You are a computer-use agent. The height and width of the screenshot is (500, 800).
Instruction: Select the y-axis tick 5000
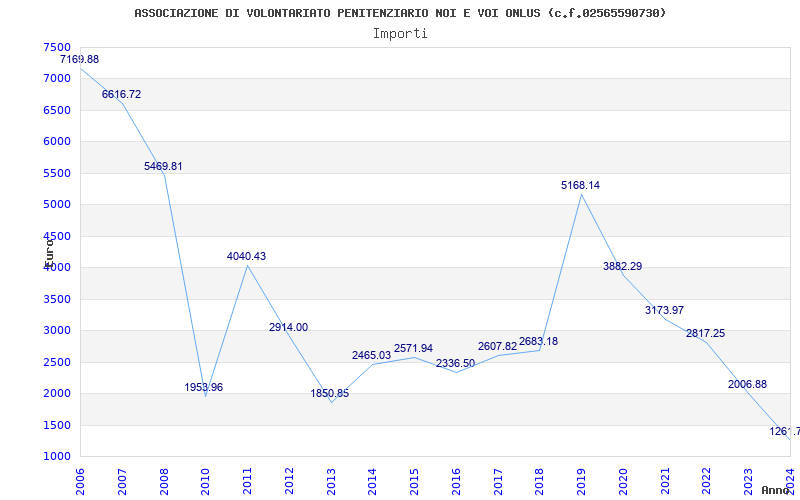click(57, 205)
